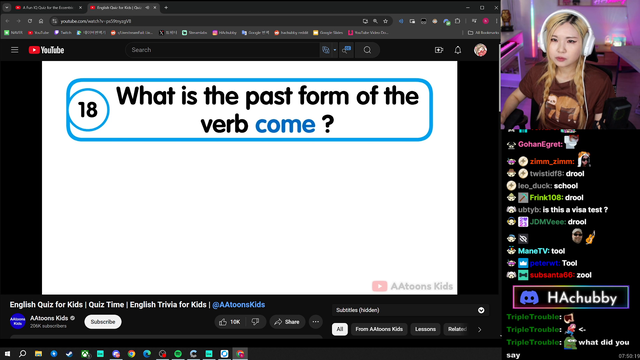640x360 pixels.
Task: Launch Steam from the taskbar
Action: (69, 353)
